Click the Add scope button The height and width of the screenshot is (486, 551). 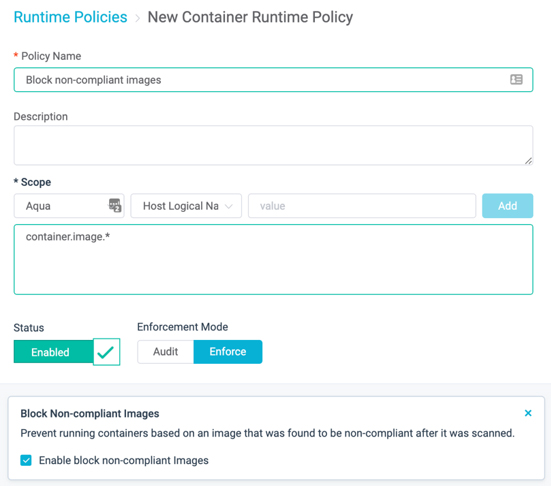pos(507,206)
